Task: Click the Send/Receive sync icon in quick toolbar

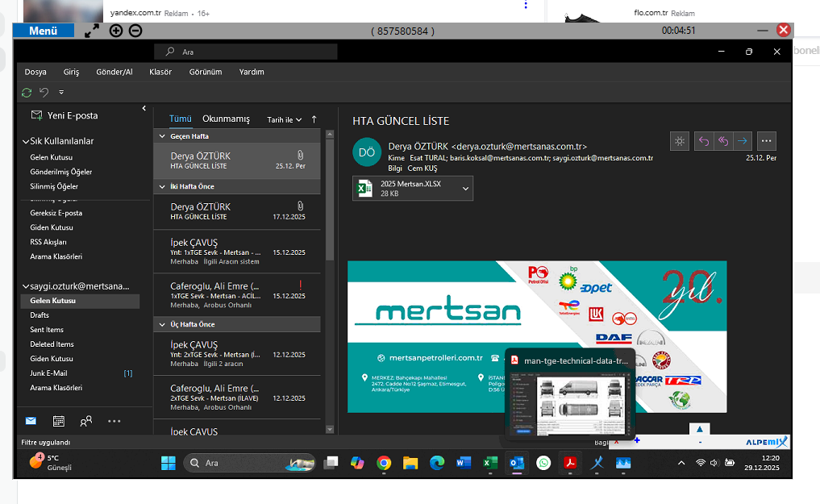Action: point(27,93)
